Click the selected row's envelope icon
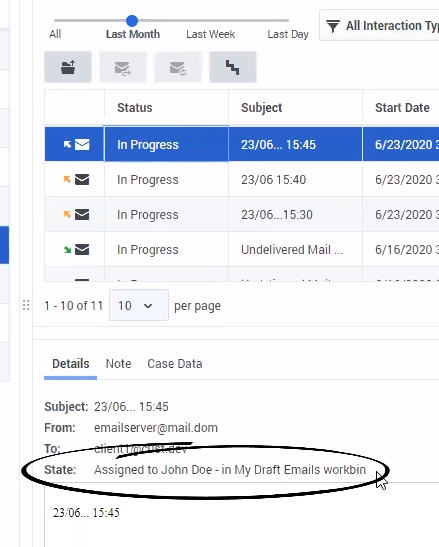The height and width of the screenshot is (547, 439). click(82, 144)
